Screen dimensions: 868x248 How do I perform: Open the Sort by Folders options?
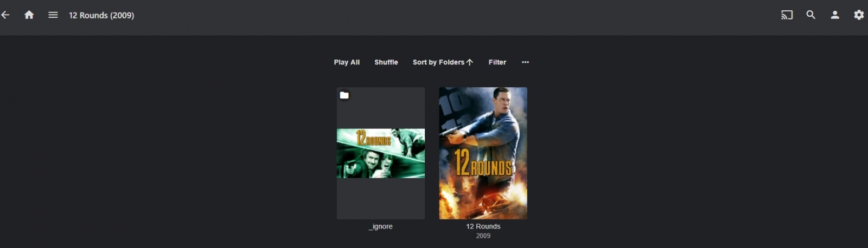[x=443, y=62]
